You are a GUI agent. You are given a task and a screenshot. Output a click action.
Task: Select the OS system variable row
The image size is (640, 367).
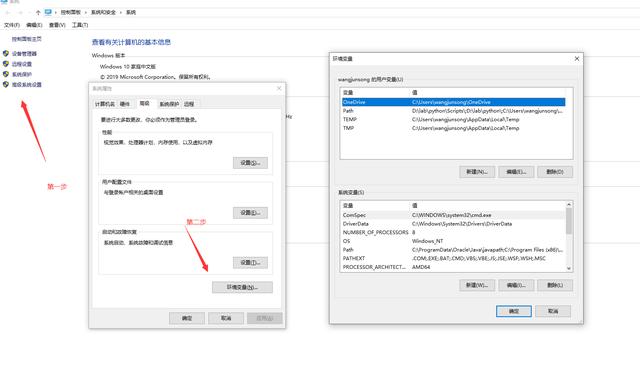click(453, 241)
